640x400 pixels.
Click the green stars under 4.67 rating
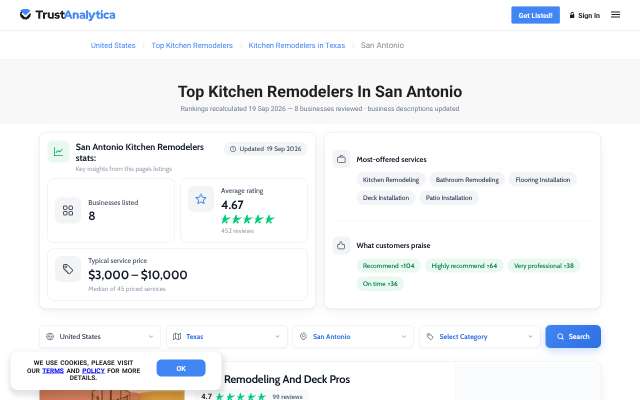(x=247, y=219)
